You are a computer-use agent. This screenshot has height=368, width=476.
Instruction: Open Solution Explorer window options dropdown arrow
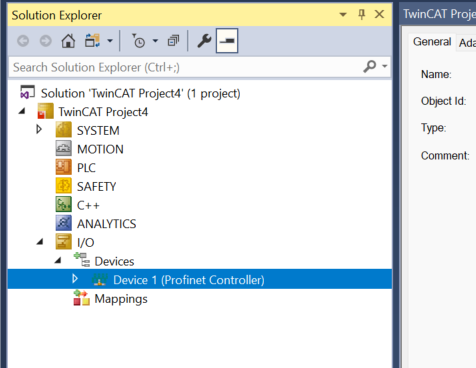pos(343,14)
